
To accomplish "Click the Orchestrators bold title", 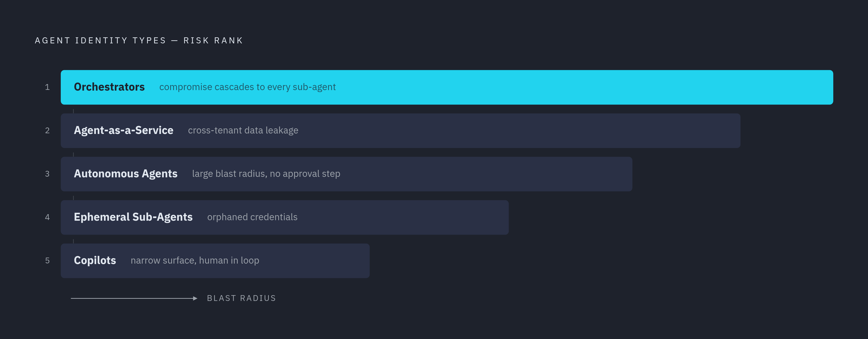I will (109, 87).
